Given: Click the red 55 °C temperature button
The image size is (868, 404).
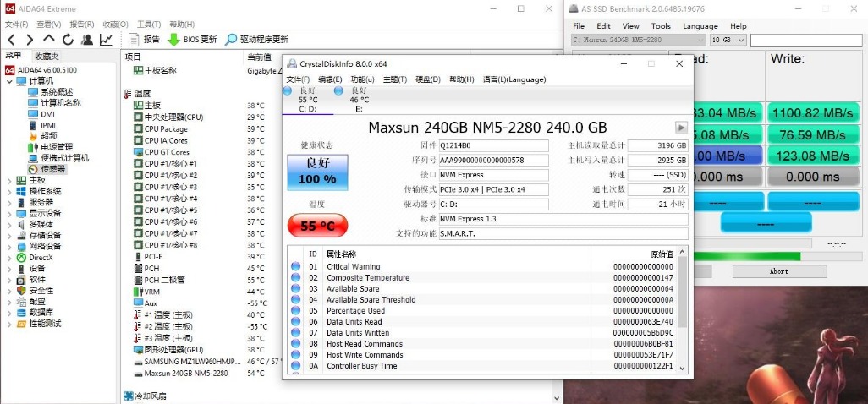Looking at the screenshot, I should coord(318,226).
